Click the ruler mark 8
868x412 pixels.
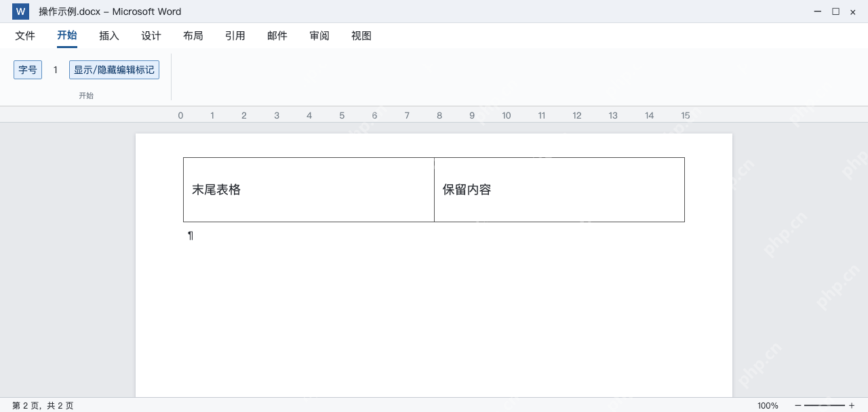tap(439, 115)
